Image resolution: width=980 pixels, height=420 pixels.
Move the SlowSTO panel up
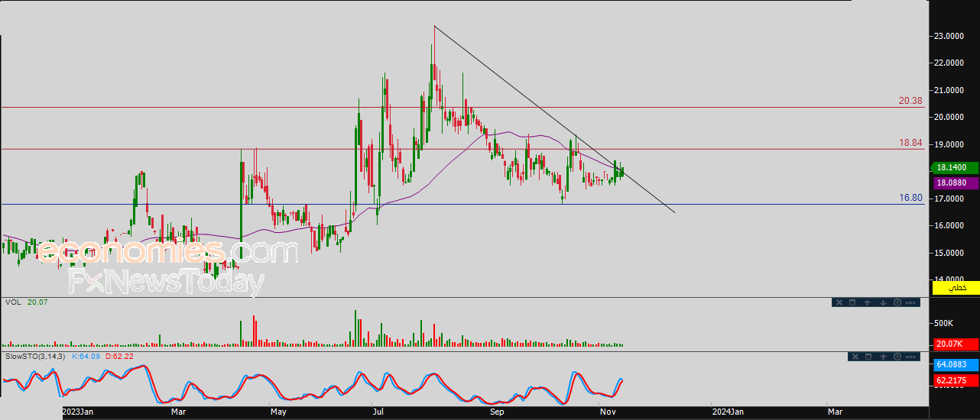pos(883,357)
